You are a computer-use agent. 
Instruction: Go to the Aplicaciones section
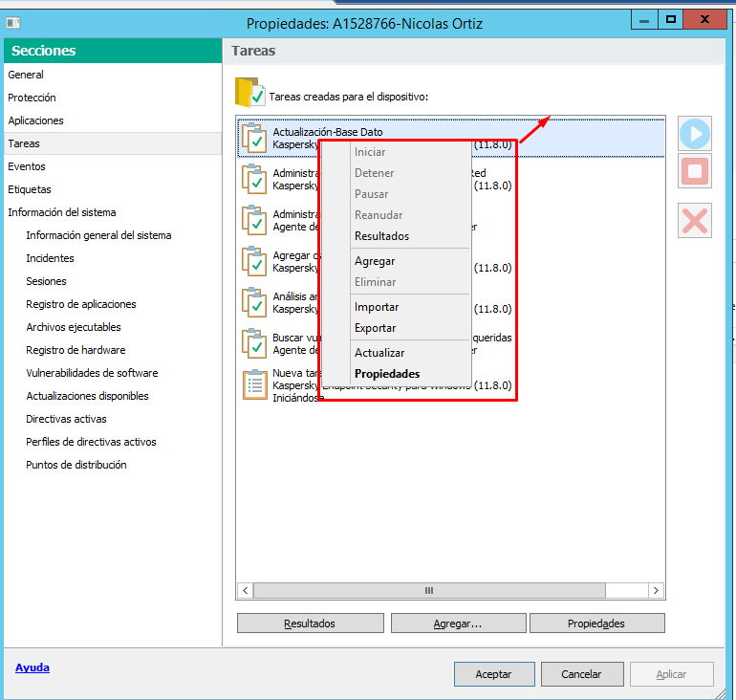[x=113, y=120]
